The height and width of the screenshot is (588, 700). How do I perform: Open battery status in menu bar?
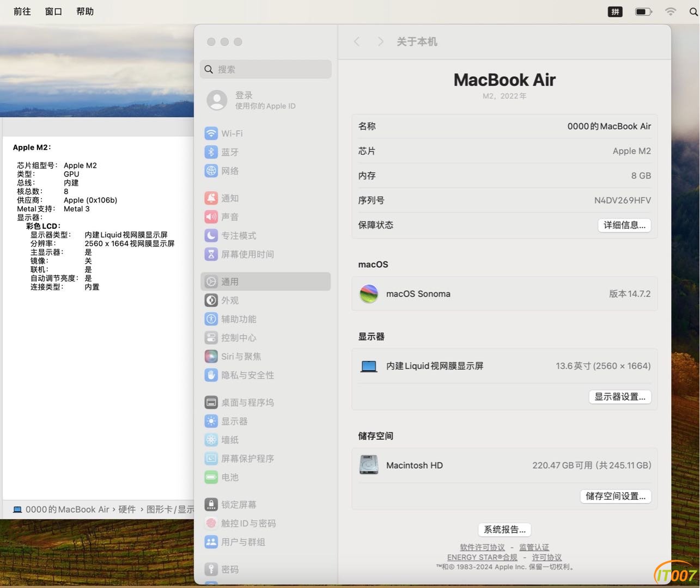coord(643,11)
